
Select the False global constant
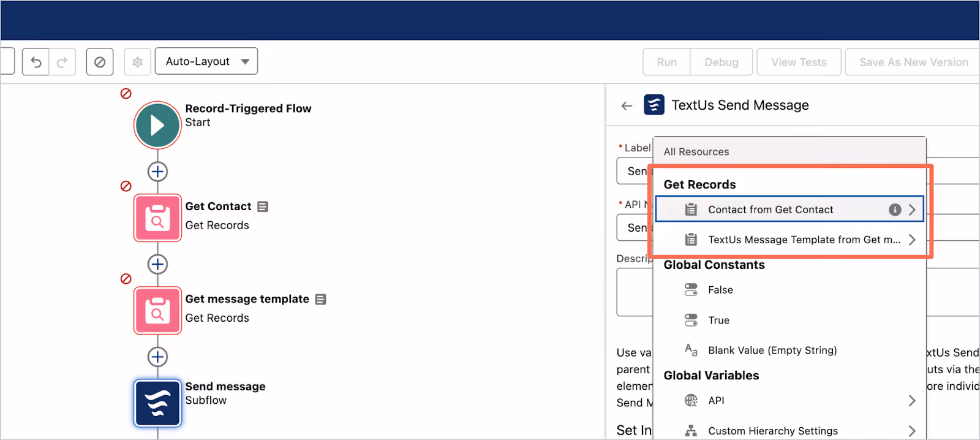789,290
